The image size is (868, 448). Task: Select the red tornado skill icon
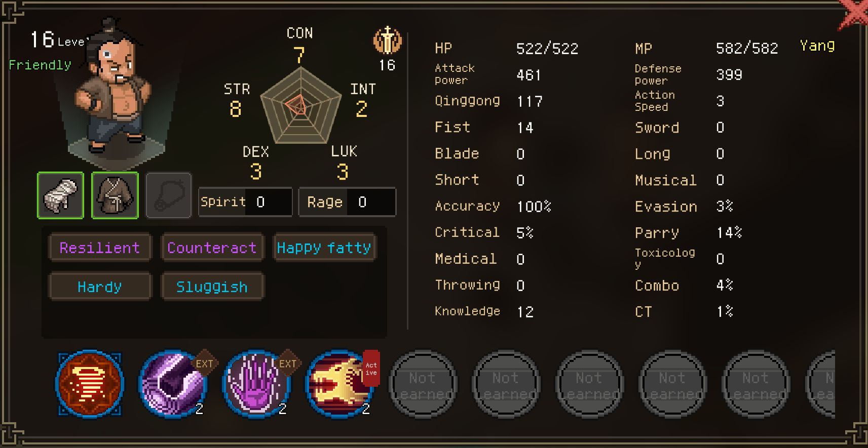coord(90,384)
